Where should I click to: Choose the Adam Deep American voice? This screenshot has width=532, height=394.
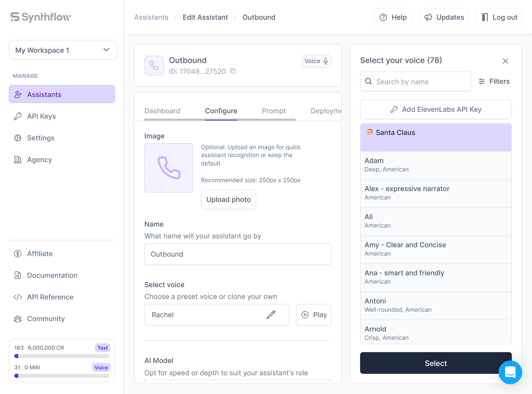click(435, 165)
